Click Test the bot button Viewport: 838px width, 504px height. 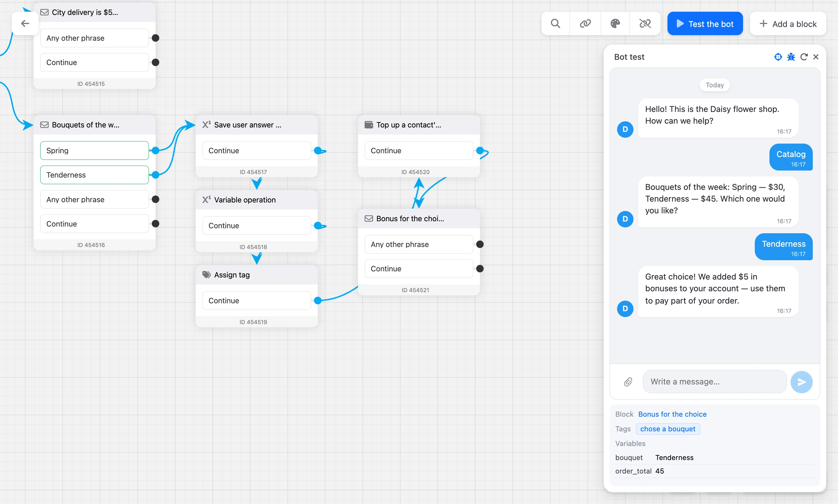pos(705,24)
